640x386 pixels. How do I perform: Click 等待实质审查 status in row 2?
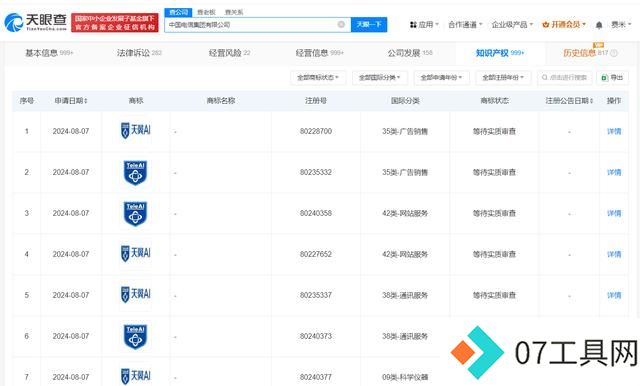pos(494,172)
